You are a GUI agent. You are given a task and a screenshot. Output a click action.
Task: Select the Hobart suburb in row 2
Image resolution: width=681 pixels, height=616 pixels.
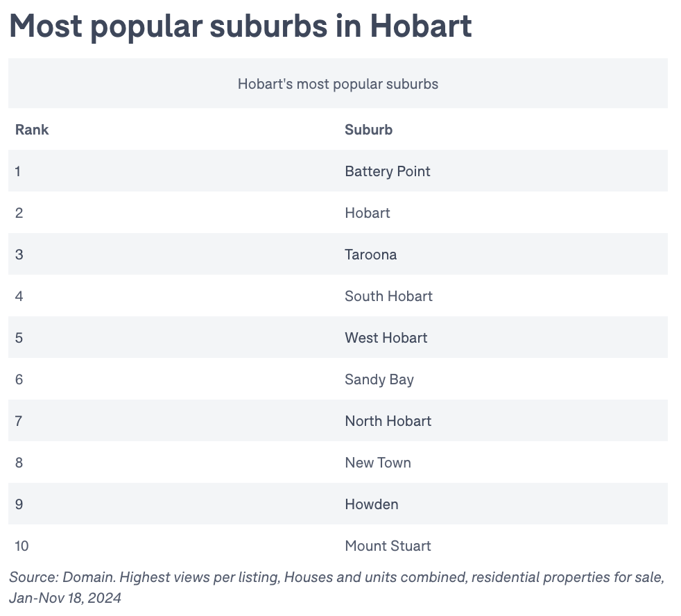click(367, 213)
